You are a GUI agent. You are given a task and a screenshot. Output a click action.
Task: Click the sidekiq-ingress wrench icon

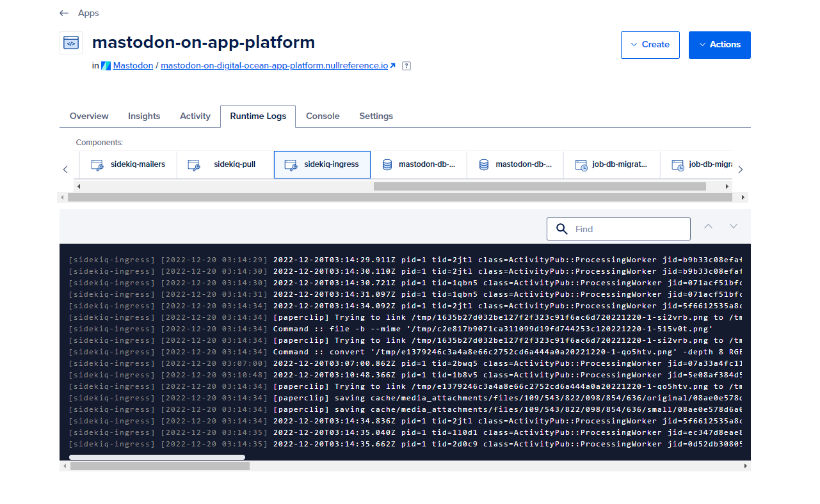coord(291,165)
